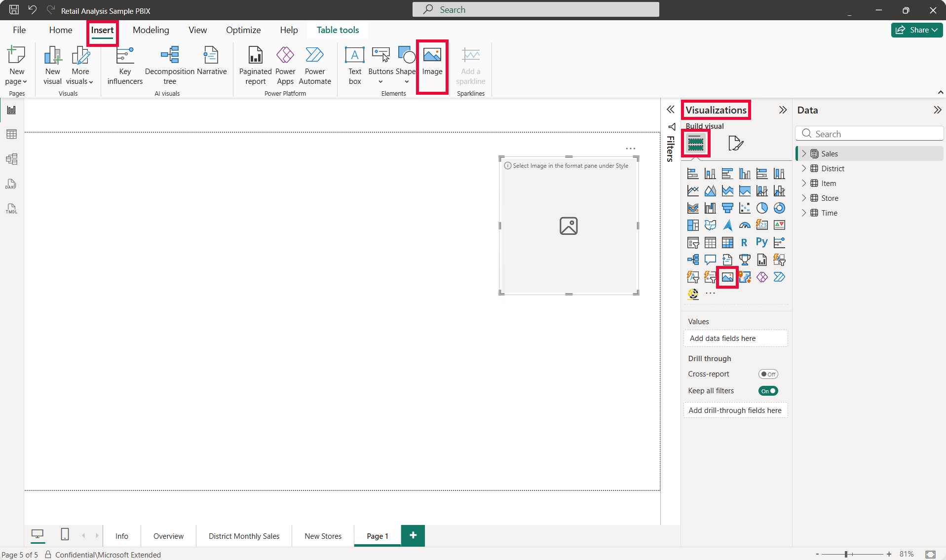This screenshot has height=560, width=946.
Task: Choose the Python visual icon
Action: (761, 242)
